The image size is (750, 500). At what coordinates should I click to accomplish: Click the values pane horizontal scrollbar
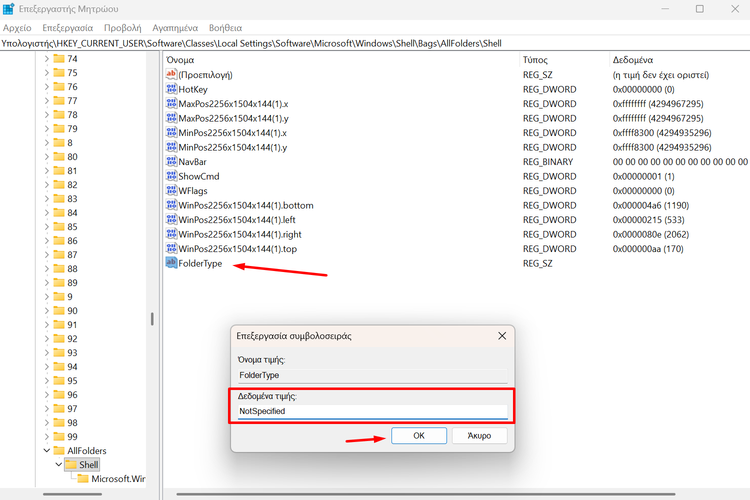click(426, 494)
